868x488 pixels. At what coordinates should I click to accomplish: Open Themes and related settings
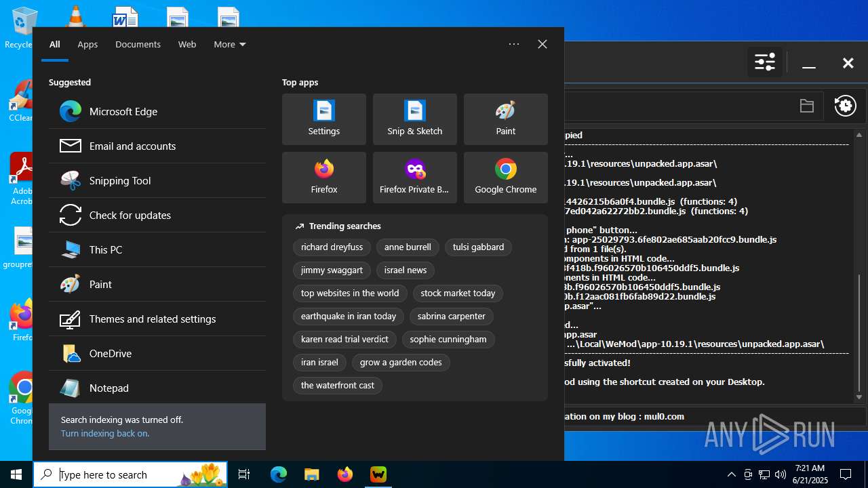pyautogui.click(x=157, y=319)
